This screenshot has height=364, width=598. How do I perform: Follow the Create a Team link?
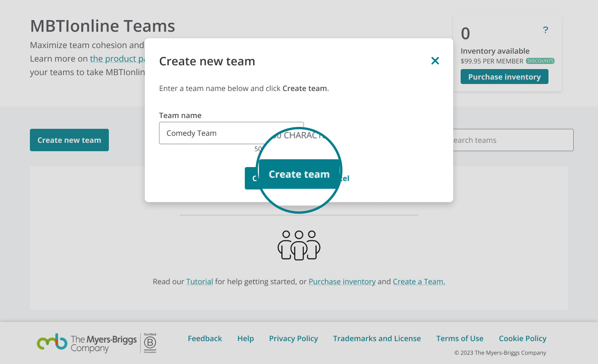coord(419,281)
